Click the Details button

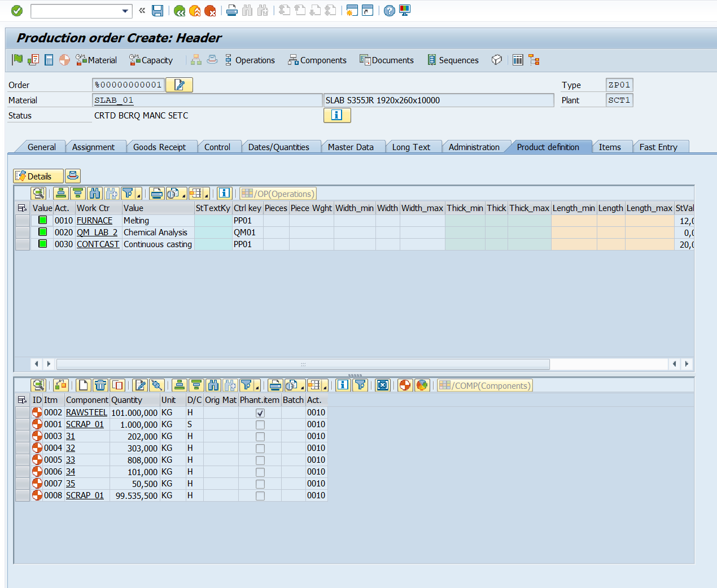point(38,176)
